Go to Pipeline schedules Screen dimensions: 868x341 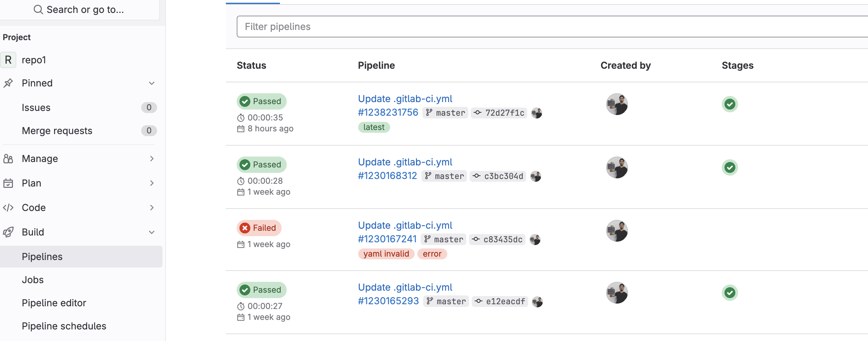(64, 326)
